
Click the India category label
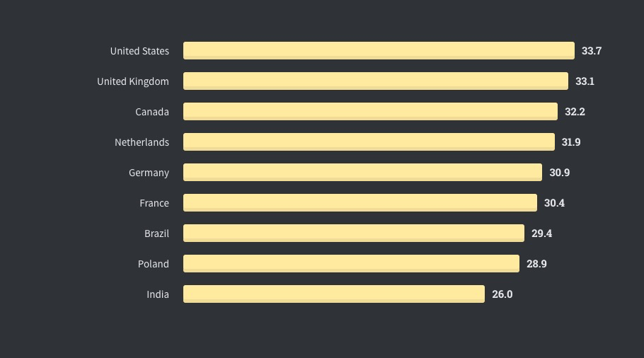coord(158,294)
